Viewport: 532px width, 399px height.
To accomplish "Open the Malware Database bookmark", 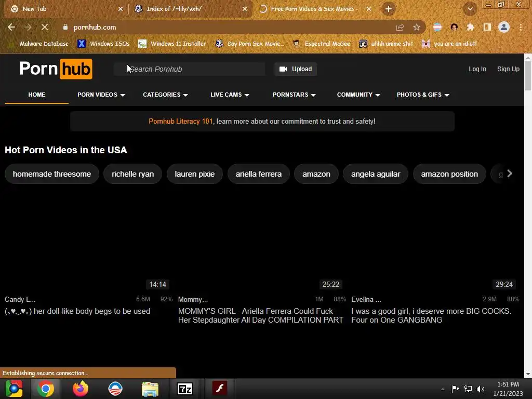I will pos(38,44).
